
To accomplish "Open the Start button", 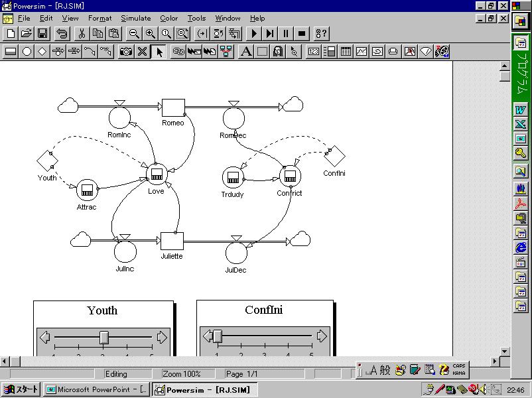I will pos(21,389).
